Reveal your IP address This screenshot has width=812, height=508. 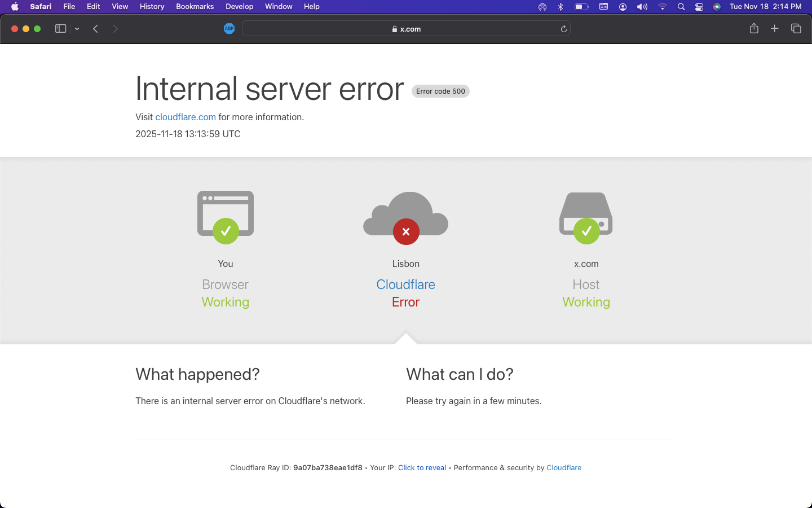(x=422, y=467)
